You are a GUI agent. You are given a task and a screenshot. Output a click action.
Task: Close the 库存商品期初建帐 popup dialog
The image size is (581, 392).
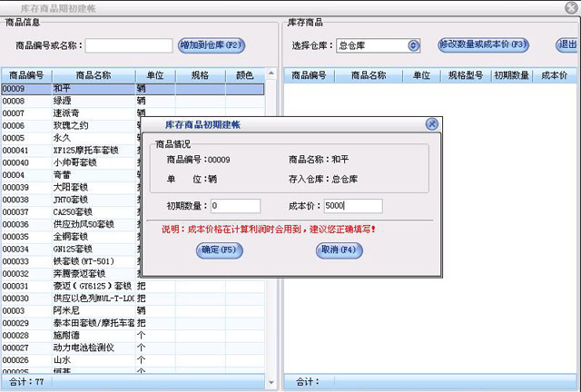click(431, 123)
